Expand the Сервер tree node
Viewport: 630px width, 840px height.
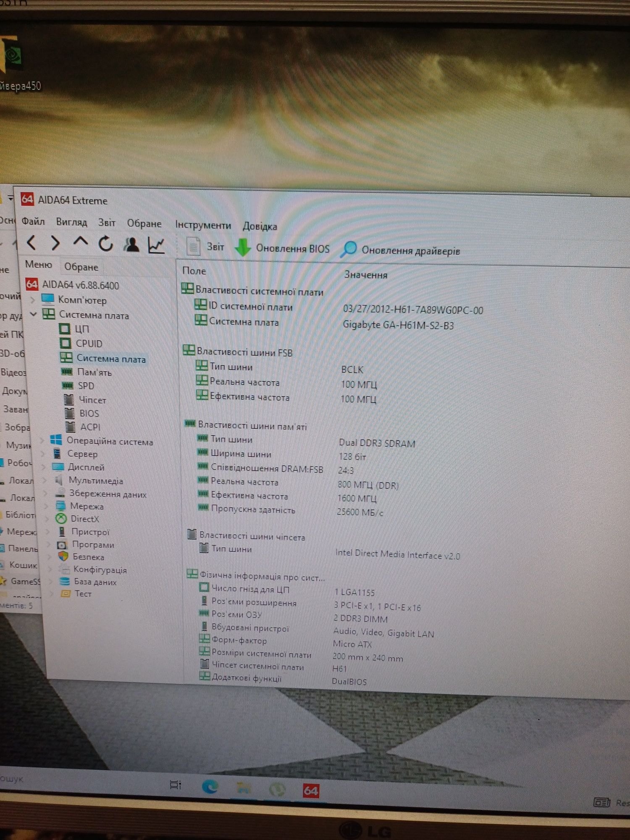click(x=42, y=454)
